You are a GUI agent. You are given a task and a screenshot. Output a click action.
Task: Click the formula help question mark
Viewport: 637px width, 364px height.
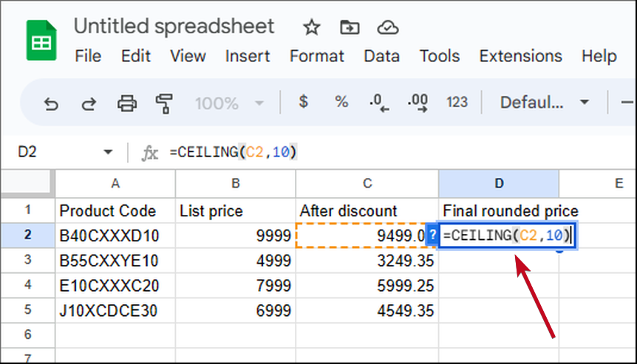pyautogui.click(x=432, y=235)
